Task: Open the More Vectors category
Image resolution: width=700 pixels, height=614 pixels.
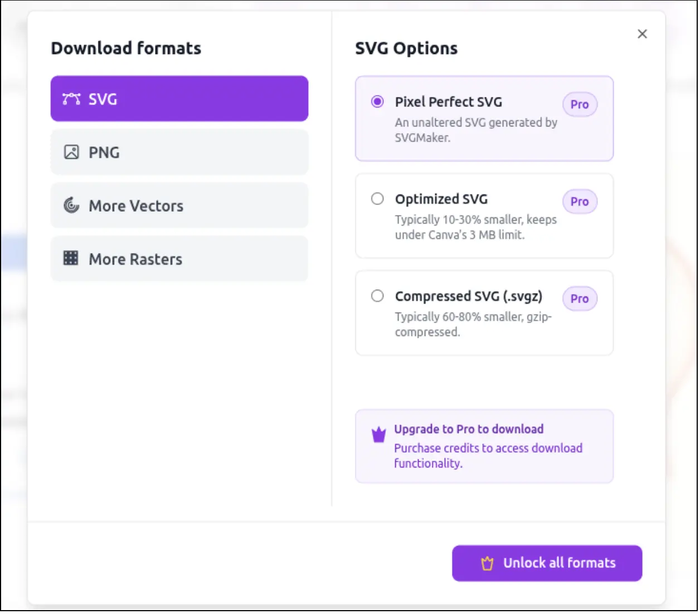Action: click(x=179, y=204)
